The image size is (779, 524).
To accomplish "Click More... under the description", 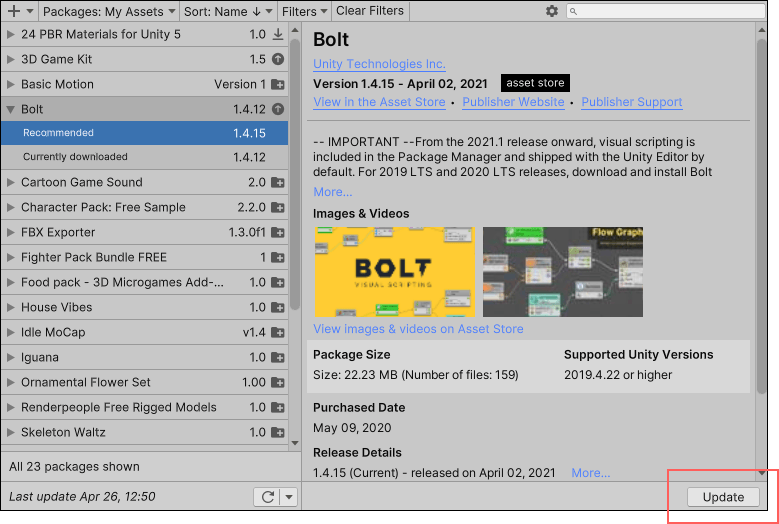I will point(332,192).
